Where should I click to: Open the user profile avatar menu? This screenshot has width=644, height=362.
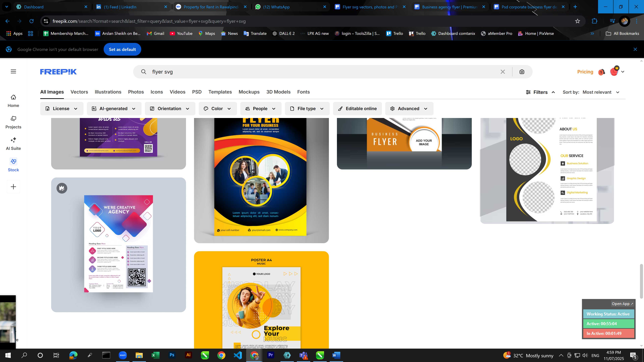click(617, 71)
